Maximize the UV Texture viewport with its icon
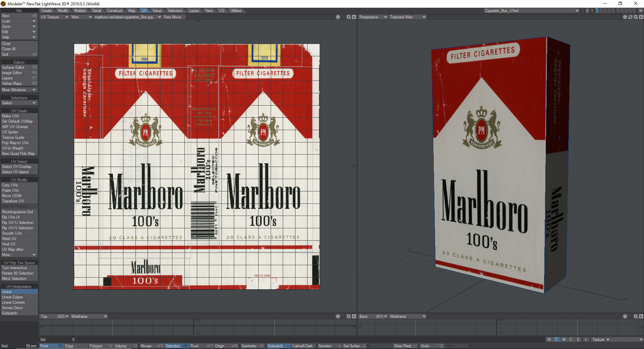644x349 pixels. pyautogui.click(x=354, y=17)
